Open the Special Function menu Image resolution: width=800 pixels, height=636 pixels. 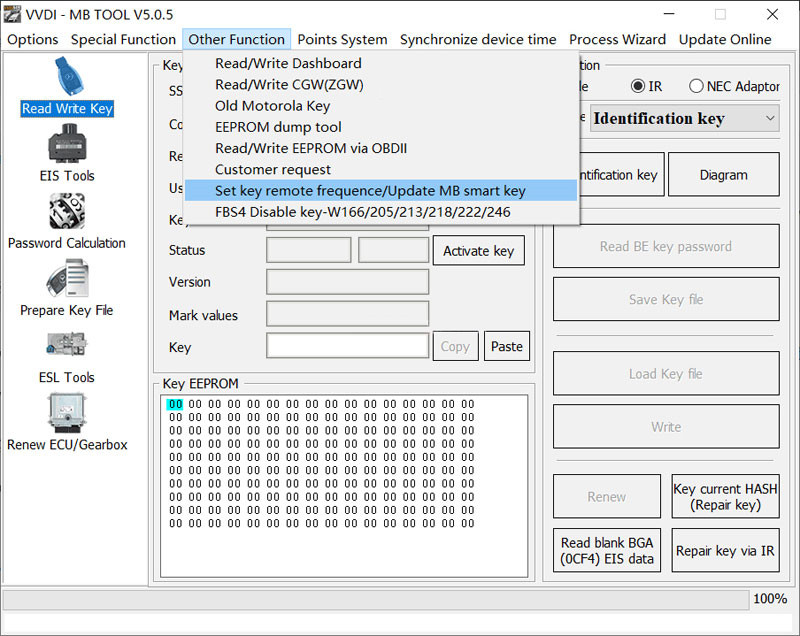point(123,39)
